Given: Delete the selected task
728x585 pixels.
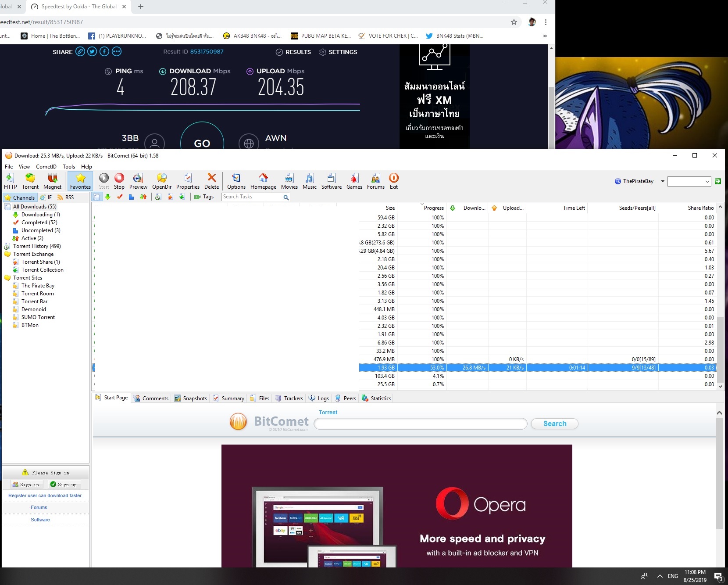Looking at the screenshot, I should 211,181.
